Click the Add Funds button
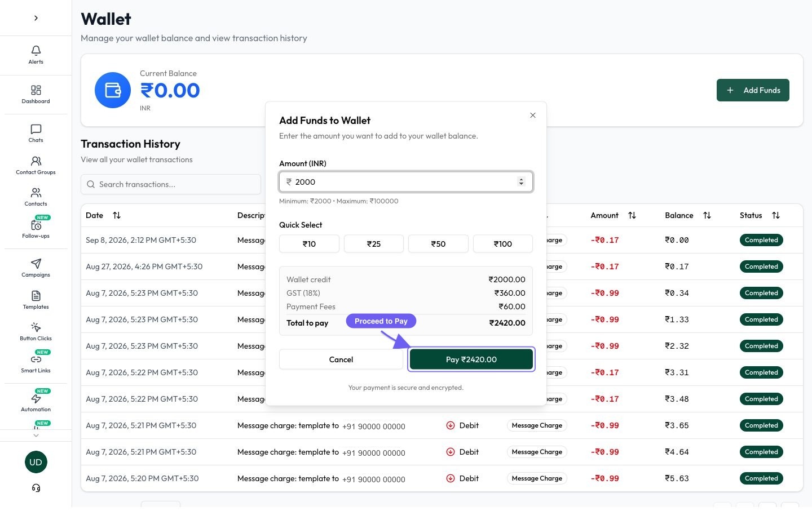 point(753,90)
